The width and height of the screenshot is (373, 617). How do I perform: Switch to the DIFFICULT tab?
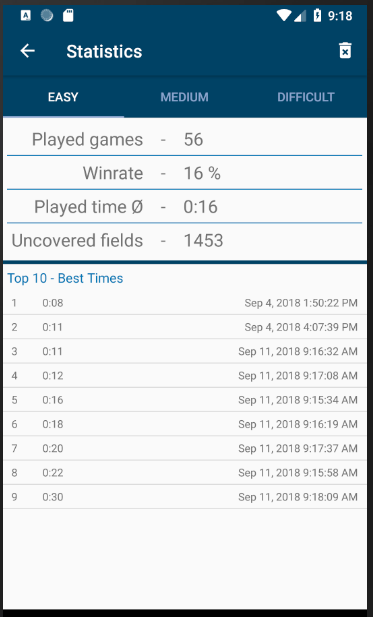[x=306, y=97]
